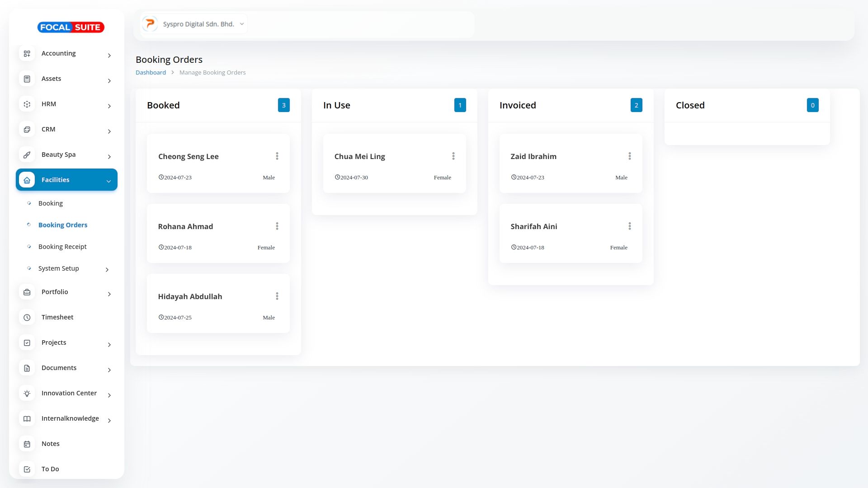Open three-dot menu on Sharifah Aini card
The image size is (868, 488).
[x=630, y=226]
